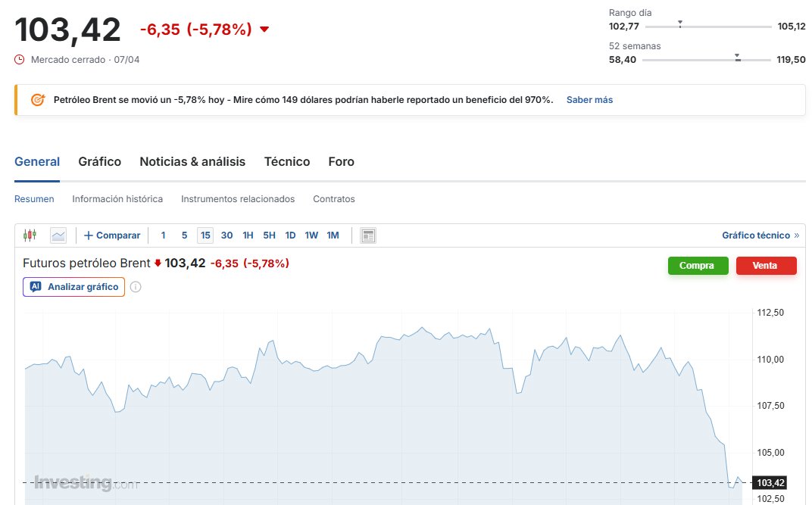Open the Técnico tab
Screen dimensions: 812x505
coord(287,162)
